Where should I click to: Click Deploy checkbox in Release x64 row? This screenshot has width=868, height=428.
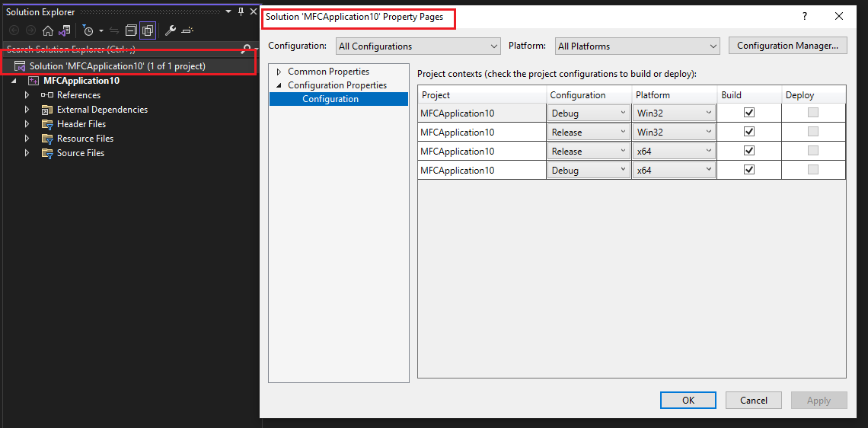point(813,151)
